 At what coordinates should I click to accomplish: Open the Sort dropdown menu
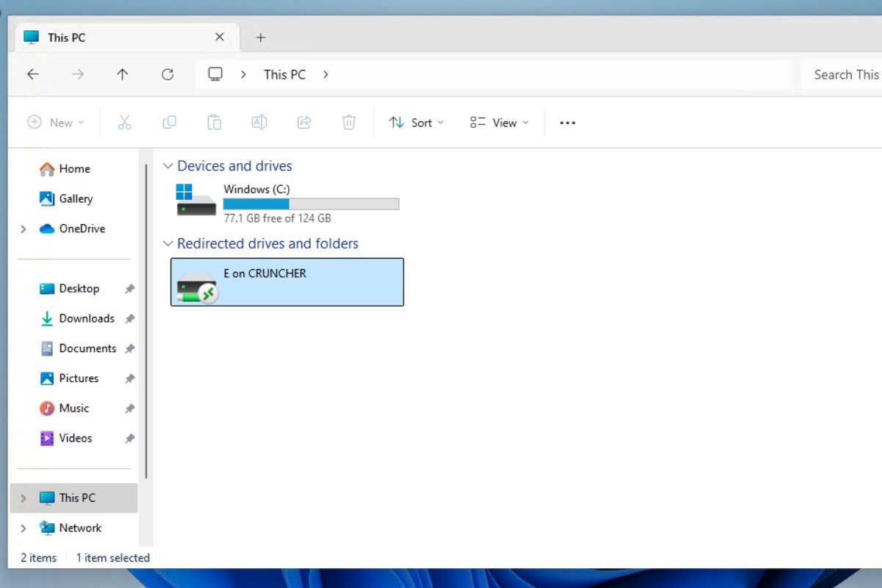(x=416, y=123)
